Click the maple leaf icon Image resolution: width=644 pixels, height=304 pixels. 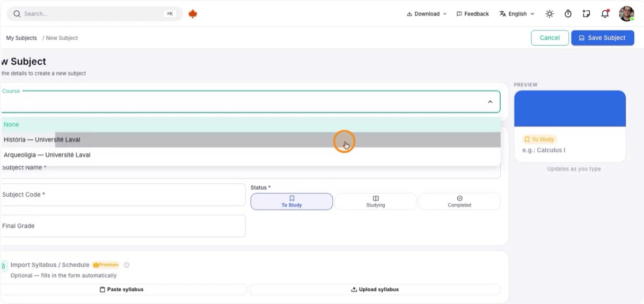[x=193, y=14]
